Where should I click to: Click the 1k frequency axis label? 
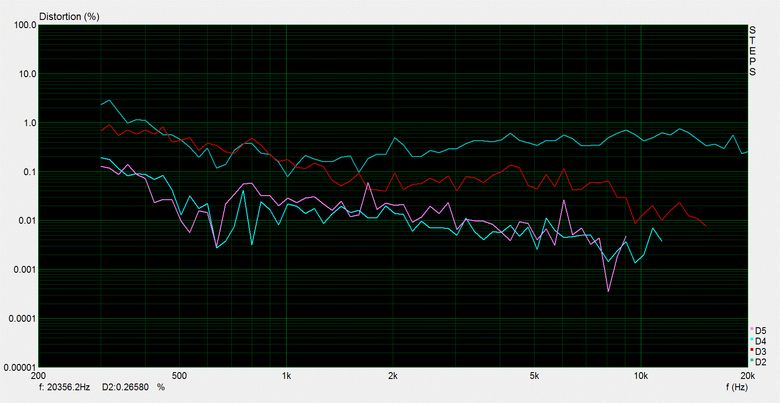286,376
